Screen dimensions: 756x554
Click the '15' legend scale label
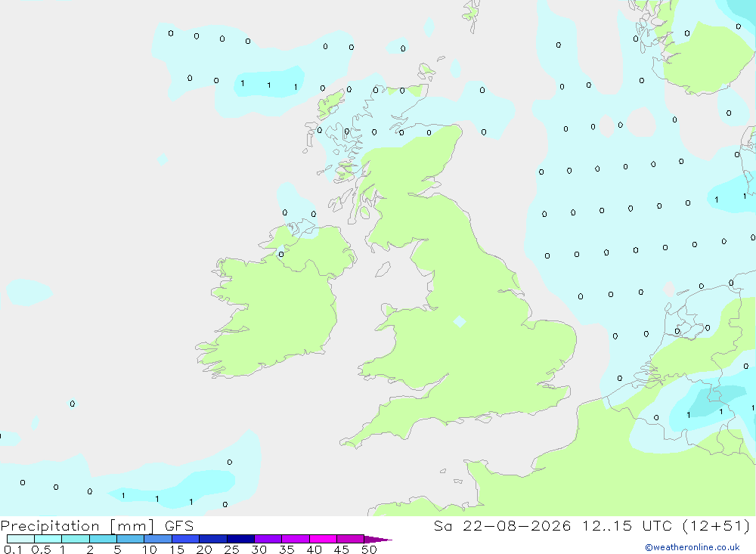pos(177,549)
